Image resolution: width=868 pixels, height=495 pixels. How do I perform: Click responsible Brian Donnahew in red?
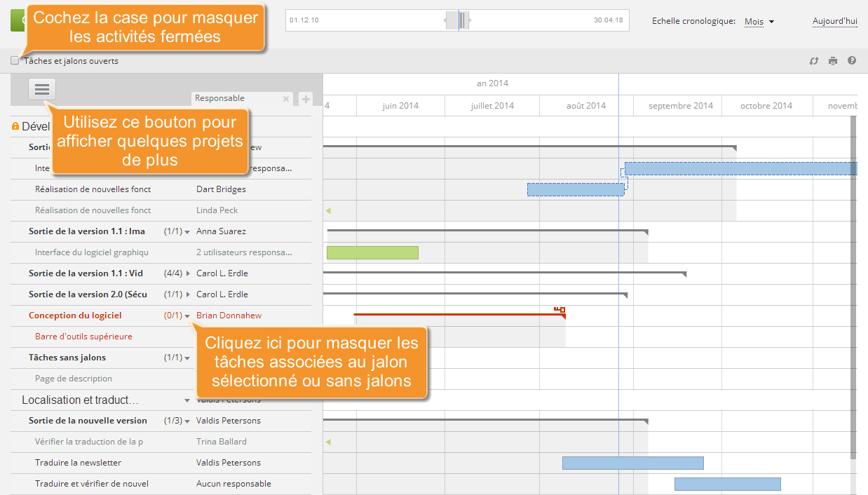pos(229,316)
